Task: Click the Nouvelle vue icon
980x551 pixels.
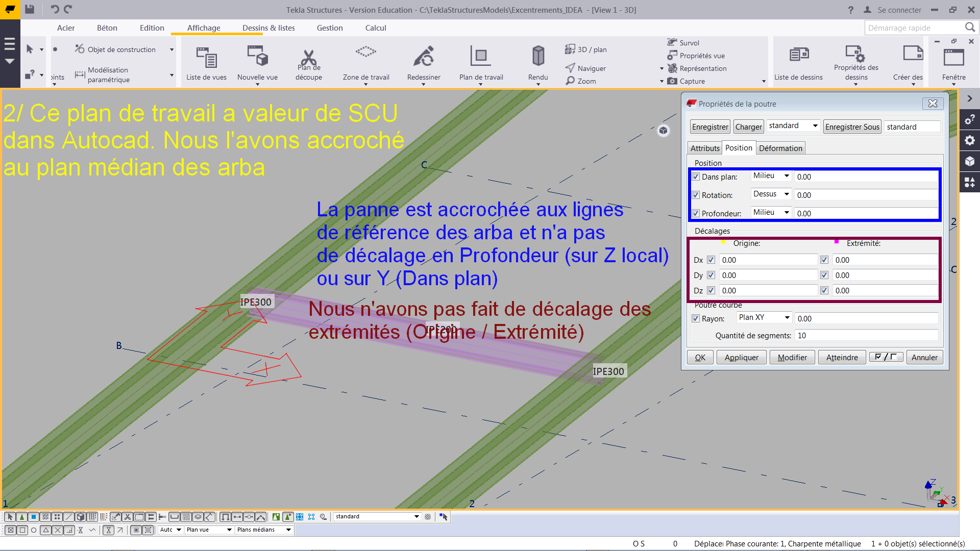Action: (x=257, y=56)
